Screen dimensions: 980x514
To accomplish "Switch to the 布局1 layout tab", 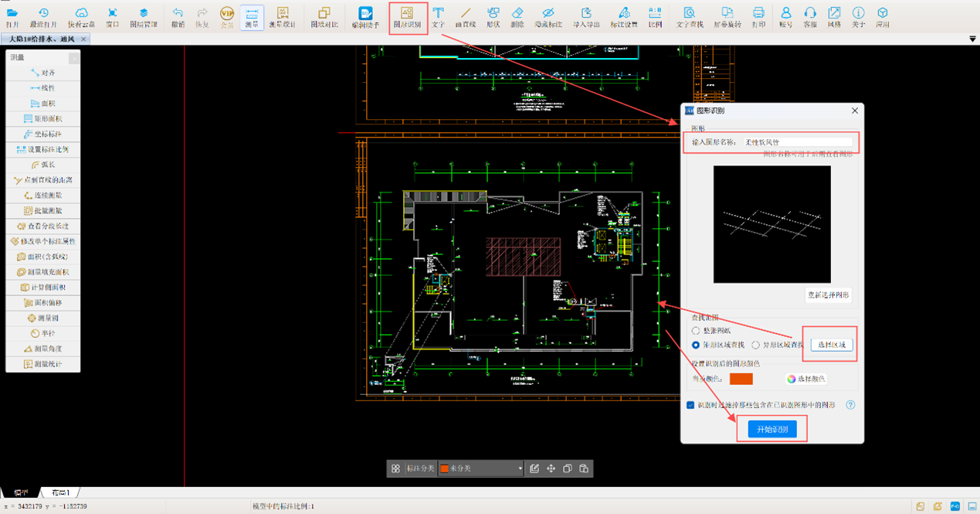I will coord(60,492).
